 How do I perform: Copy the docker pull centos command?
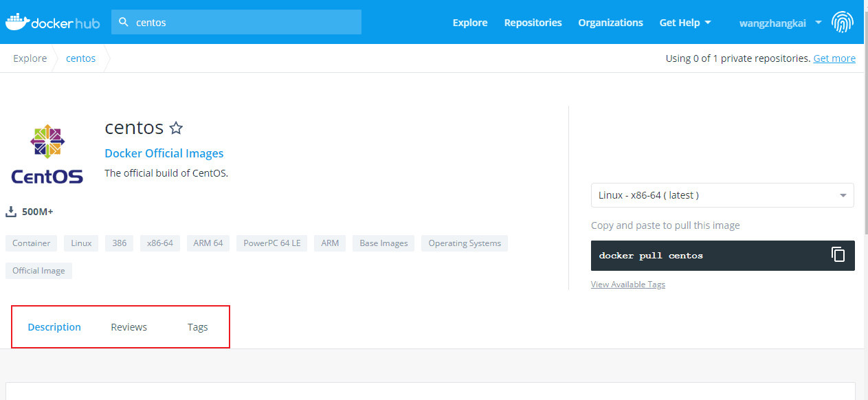838,254
